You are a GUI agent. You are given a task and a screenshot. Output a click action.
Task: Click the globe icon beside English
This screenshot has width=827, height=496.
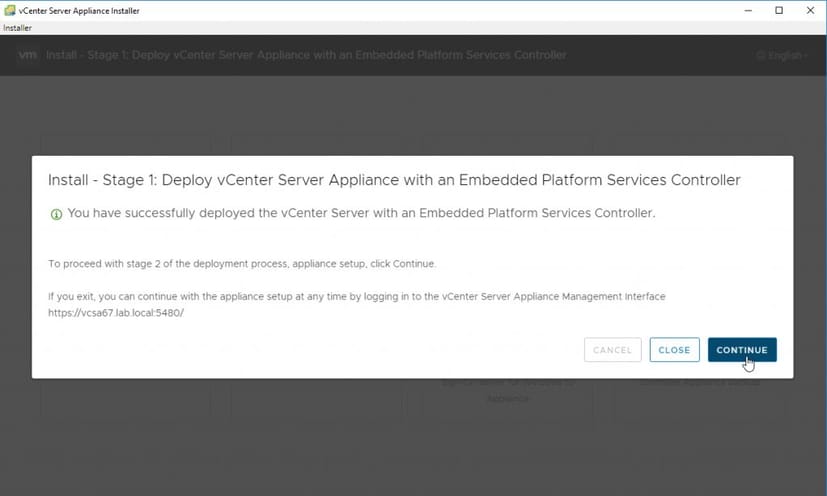(x=761, y=55)
